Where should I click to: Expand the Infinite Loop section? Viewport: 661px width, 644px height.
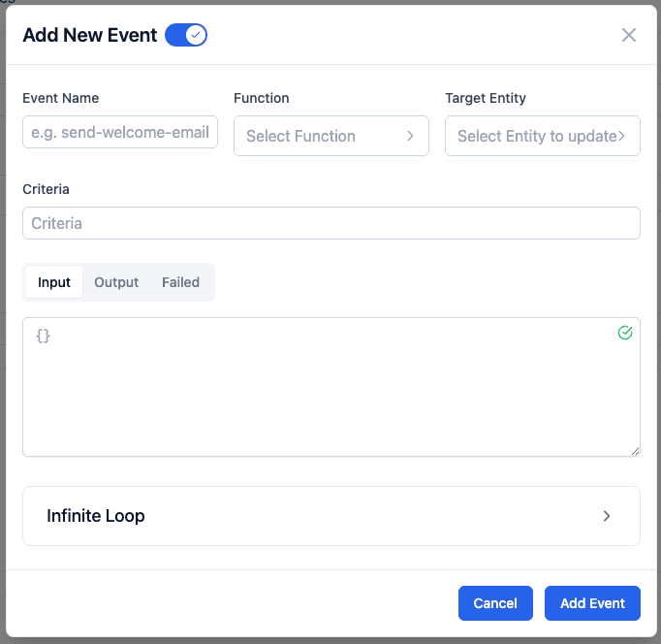[330, 516]
